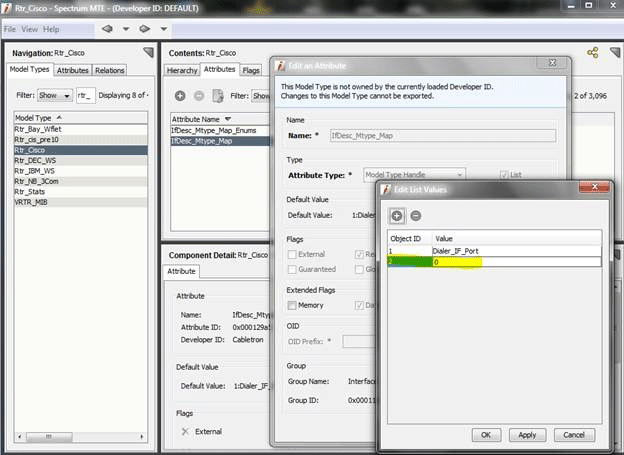This screenshot has height=455, width=624.
Task: Click add button in Edit List Values
Action: tap(397, 215)
